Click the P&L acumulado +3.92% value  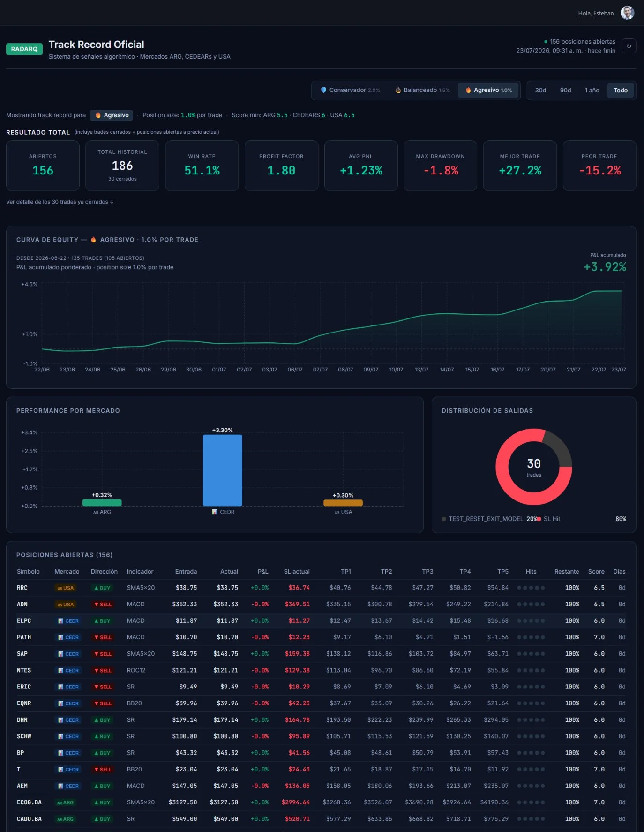coord(605,267)
